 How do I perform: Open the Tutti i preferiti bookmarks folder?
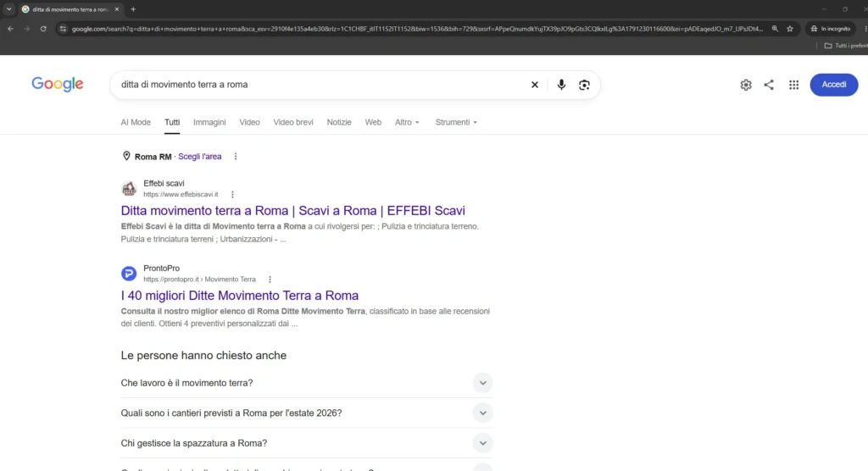coord(846,46)
